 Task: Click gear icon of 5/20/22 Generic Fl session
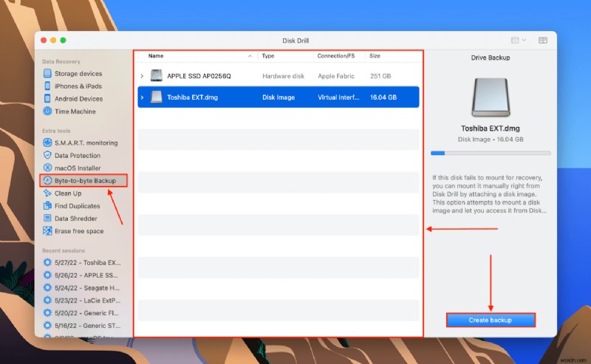pyautogui.click(x=47, y=313)
